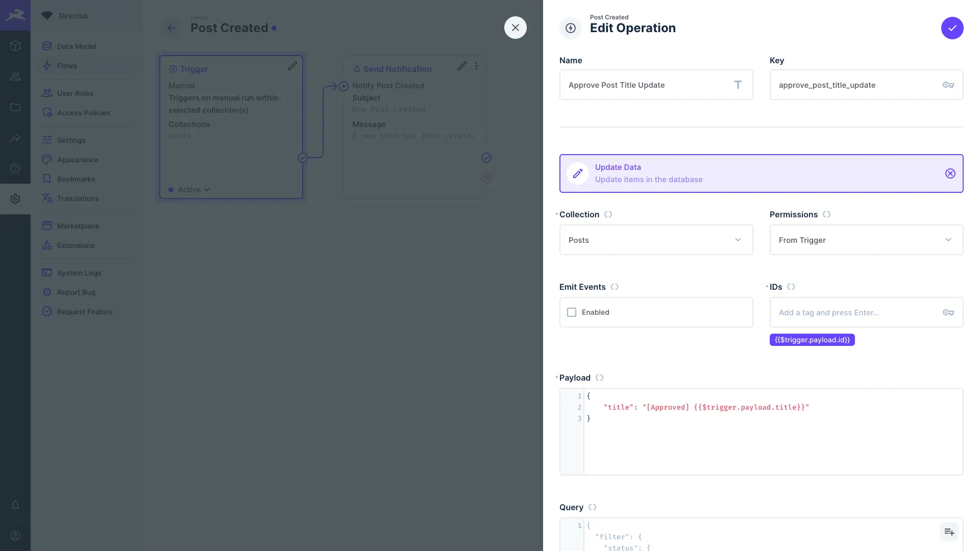Enable the Emit Events checkbox
This screenshot has width=980, height=551.
click(572, 312)
